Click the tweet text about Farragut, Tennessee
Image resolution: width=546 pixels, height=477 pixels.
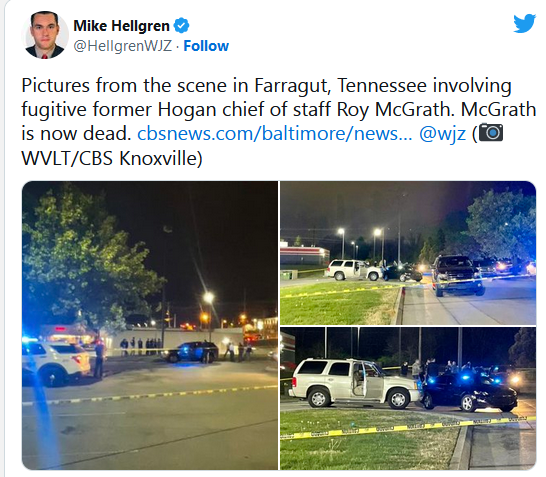[279, 122]
